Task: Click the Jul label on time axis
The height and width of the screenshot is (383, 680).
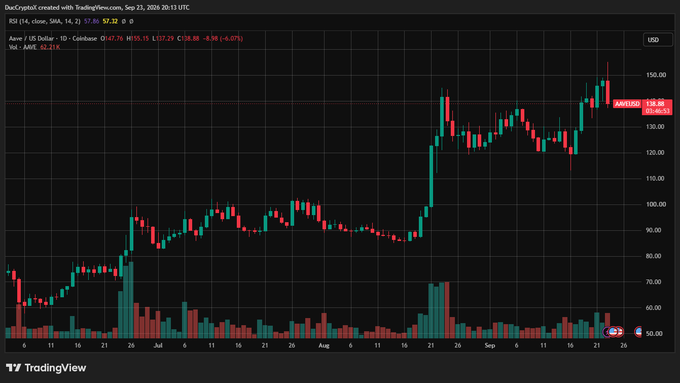Action: coord(158,345)
